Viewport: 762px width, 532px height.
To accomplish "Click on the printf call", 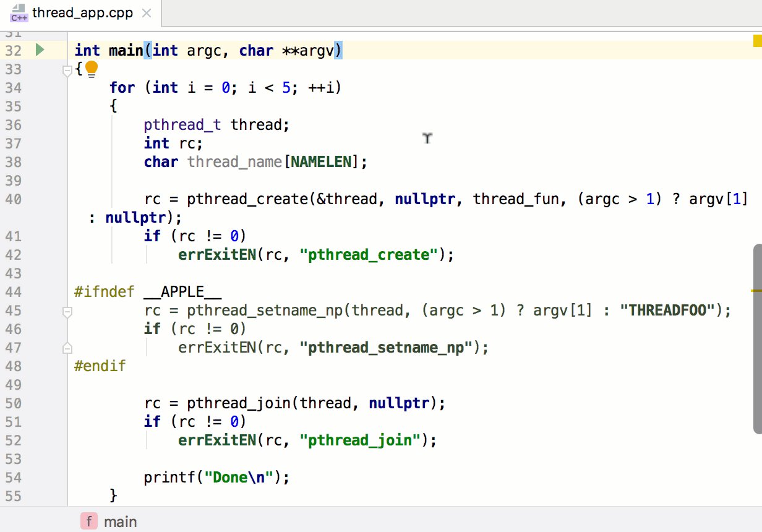I will click(x=169, y=478).
